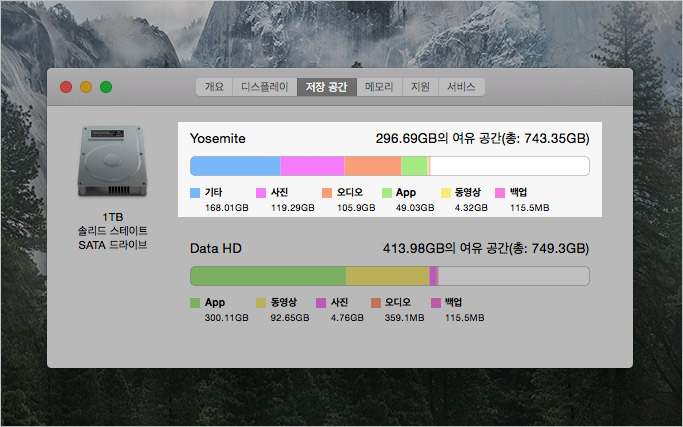Open the 서비스 tab

[x=461, y=87]
